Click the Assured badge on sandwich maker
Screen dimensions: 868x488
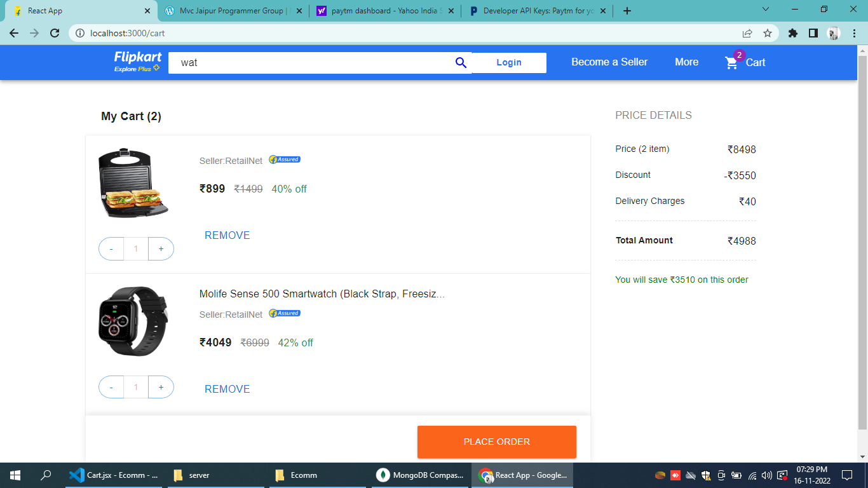284,159
